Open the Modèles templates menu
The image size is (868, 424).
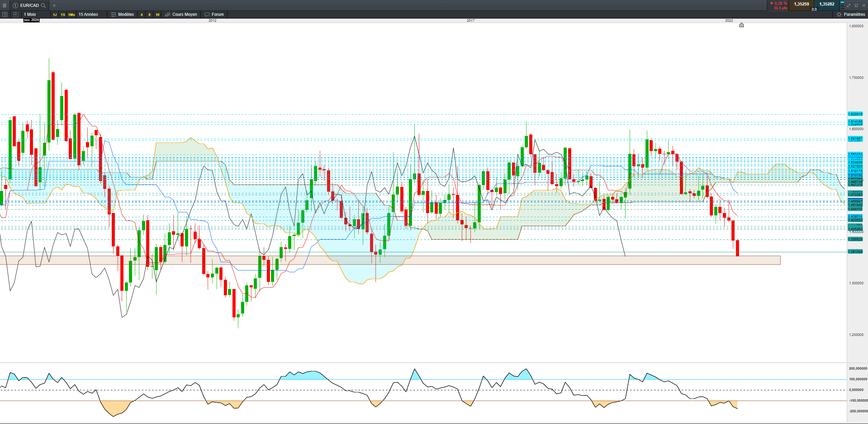tap(122, 14)
